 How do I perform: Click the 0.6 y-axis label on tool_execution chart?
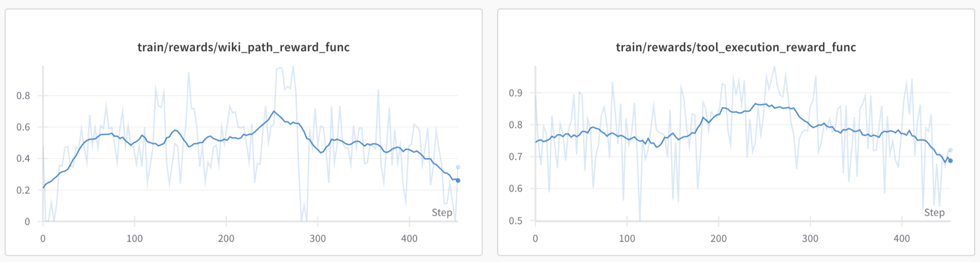(x=515, y=189)
